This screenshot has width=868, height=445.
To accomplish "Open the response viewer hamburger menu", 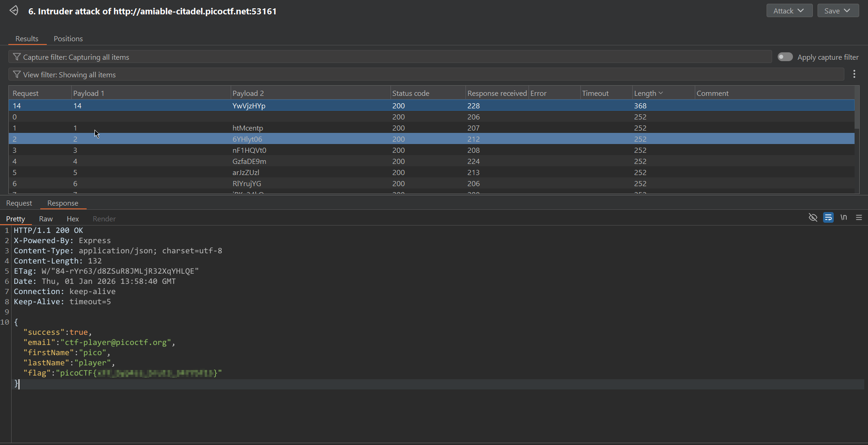I will coord(859,218).
